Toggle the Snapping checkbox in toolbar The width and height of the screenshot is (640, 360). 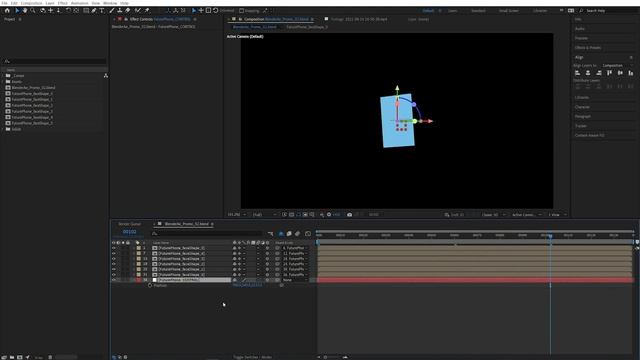[242, 11]
